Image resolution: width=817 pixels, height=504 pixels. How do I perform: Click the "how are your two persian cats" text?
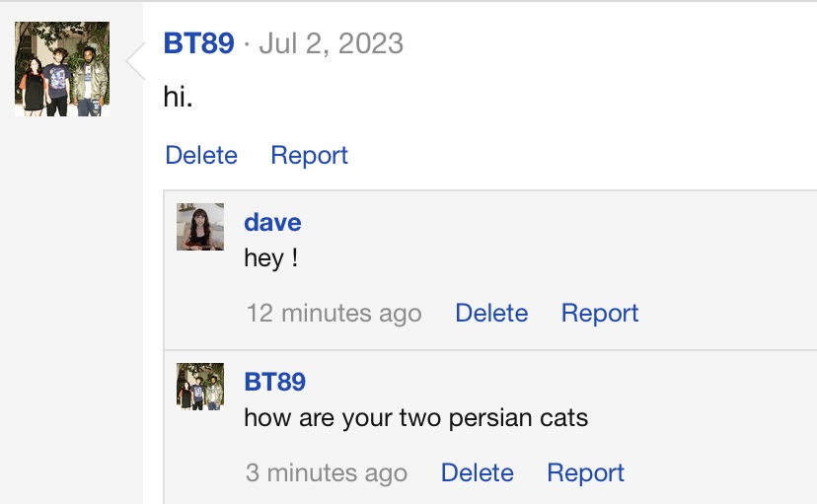(415, 418)
